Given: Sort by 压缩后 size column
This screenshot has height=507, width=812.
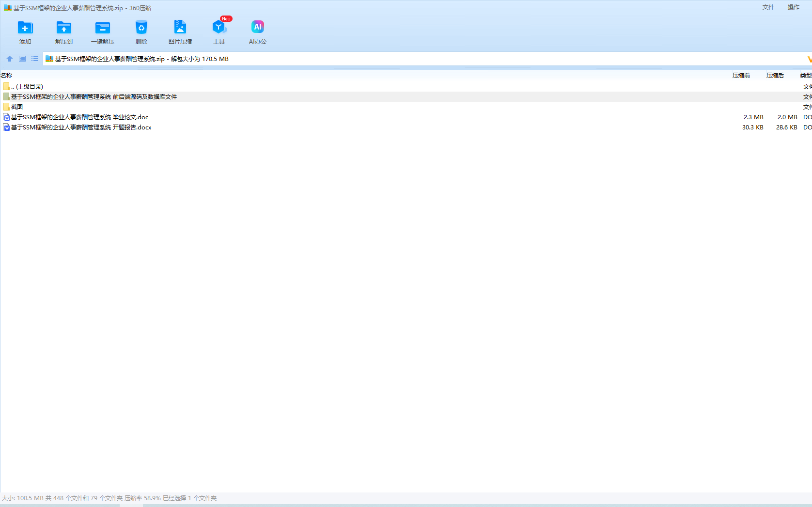Looking at the screenshot, I should pos(775,75).
